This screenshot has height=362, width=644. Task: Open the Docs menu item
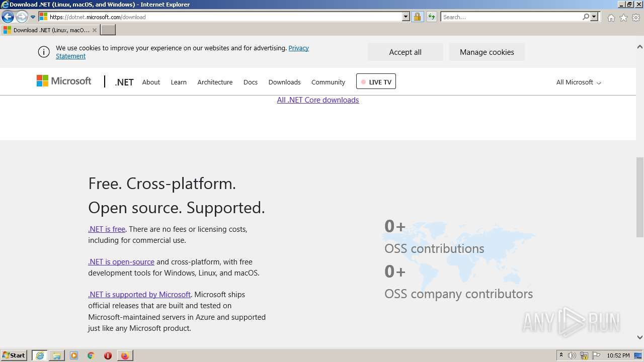click(251, 82)
